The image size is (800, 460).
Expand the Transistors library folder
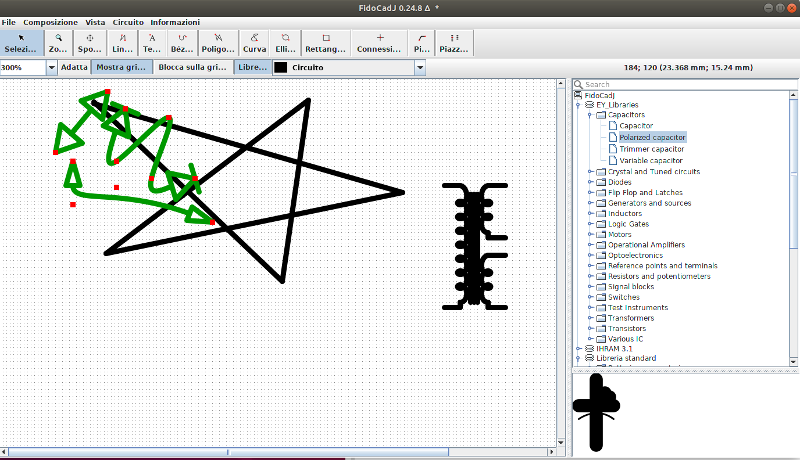click(x=591, y=328)
